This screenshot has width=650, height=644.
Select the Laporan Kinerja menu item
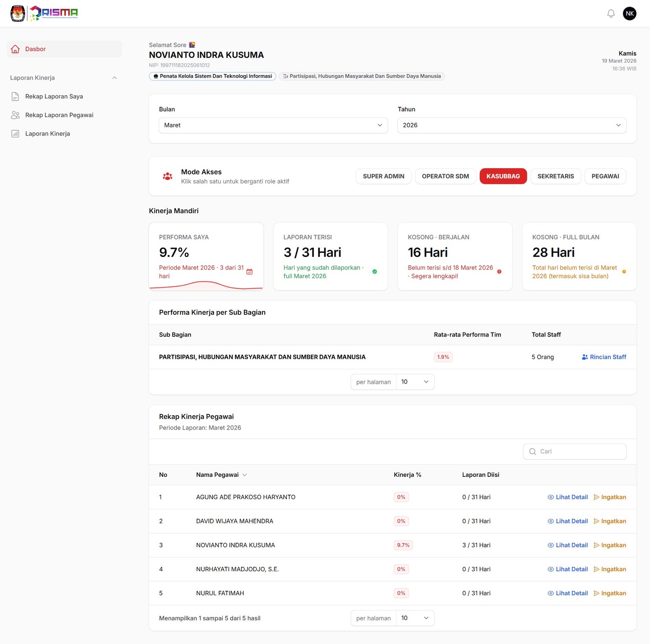[x=47, y=133]
